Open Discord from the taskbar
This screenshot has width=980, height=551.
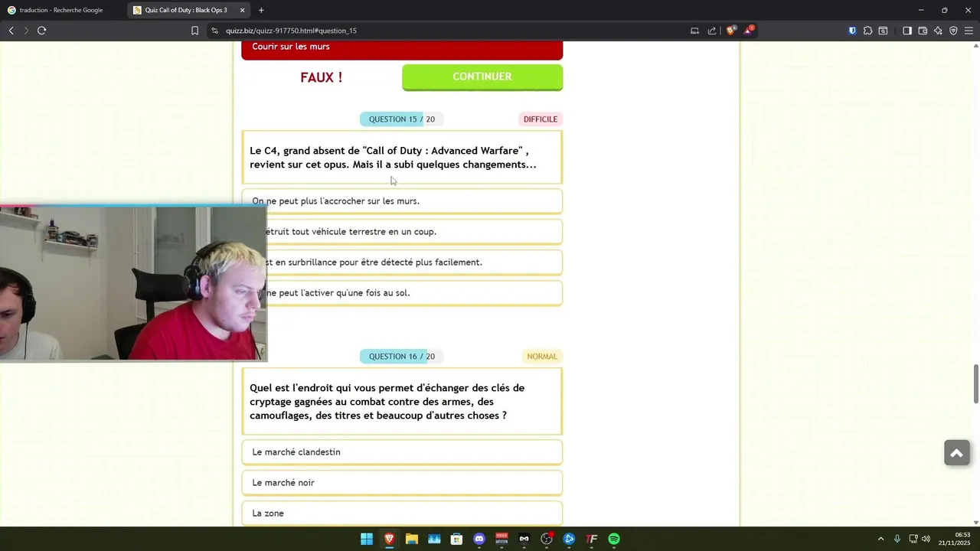(479, 539)
